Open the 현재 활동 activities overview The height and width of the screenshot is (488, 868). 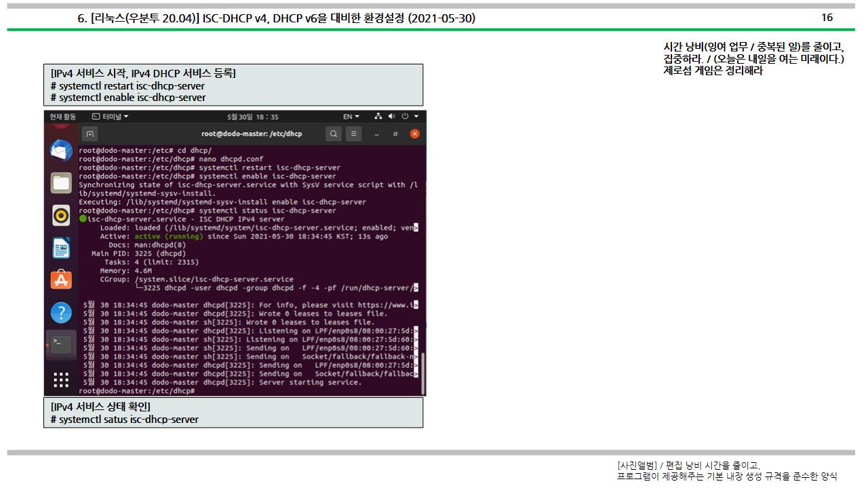(63, 117)
